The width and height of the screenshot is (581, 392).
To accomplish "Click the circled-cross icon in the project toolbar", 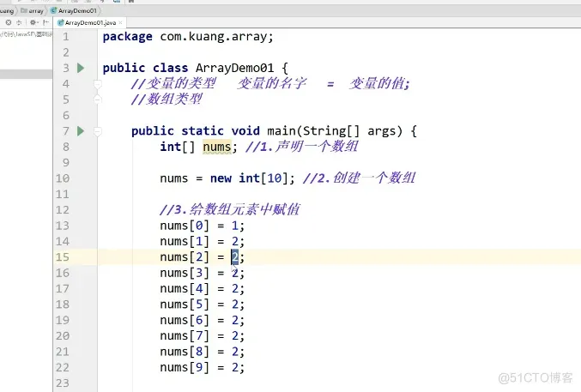I will click(8, 22).
